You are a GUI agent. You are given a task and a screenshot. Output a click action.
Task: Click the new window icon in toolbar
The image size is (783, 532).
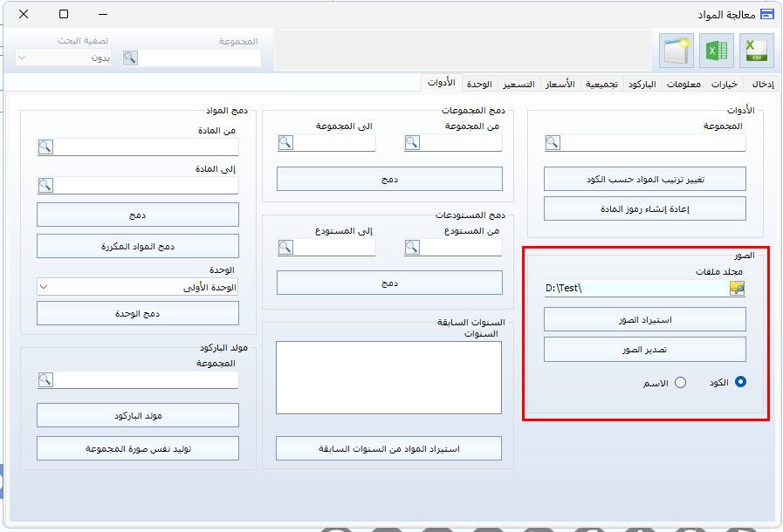click(x=677, y=51)
